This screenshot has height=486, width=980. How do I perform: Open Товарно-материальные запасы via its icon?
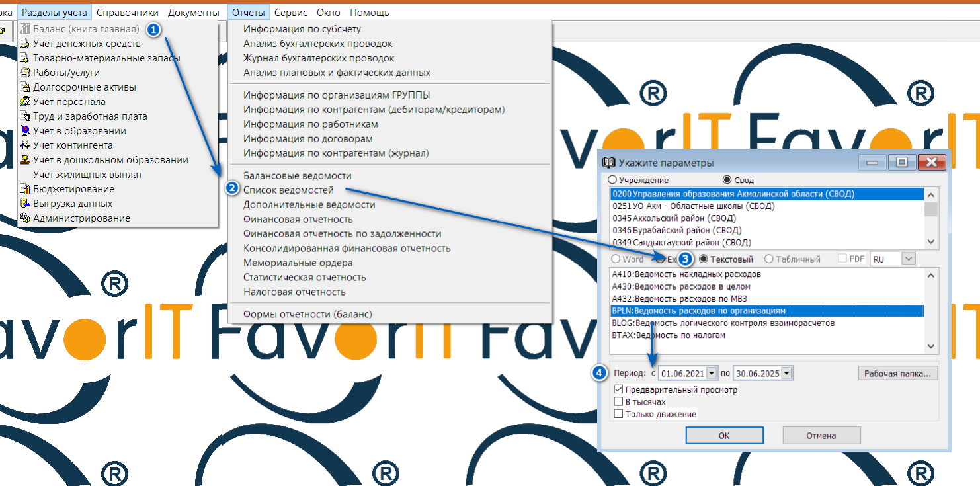25,58
